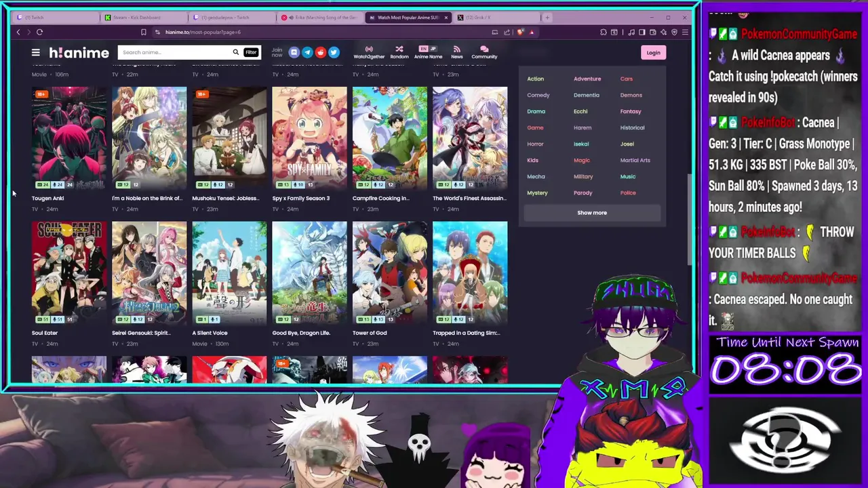Click the h!anime logo
The image size is (868, 488).
(x=79, y=52)
